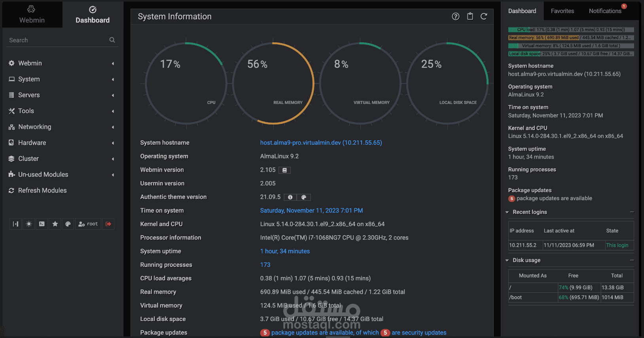Click the red 5 badge before security updates
This screenshot has width=644, height=338.
(385, 333)
